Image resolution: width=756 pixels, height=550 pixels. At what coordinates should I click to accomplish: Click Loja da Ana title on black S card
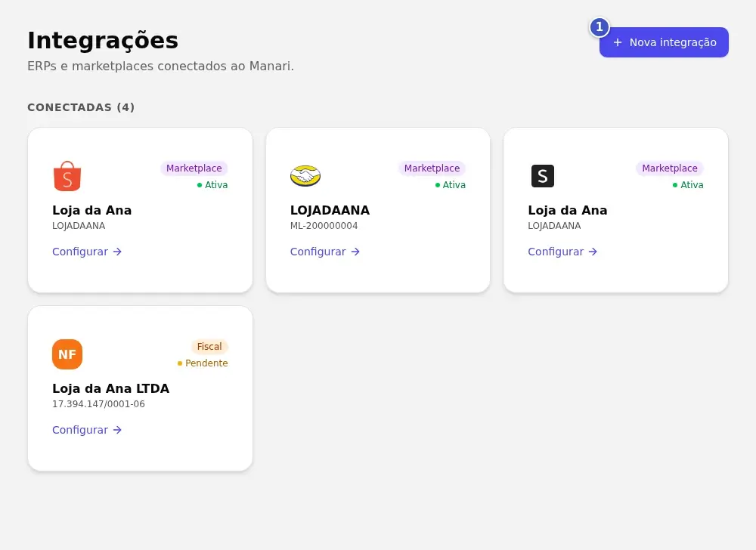click(568, 210)
